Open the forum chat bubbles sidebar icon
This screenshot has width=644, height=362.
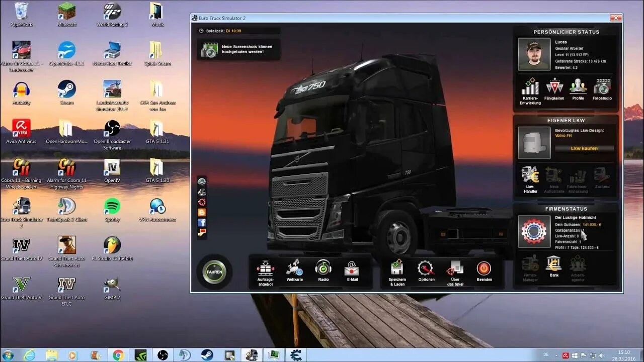coord(202,233)
